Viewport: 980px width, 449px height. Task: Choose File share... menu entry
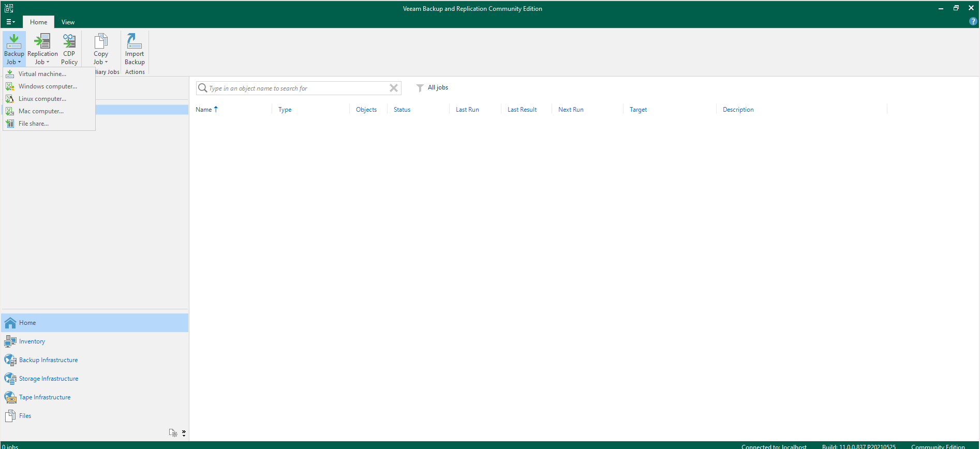pos(34,124)
